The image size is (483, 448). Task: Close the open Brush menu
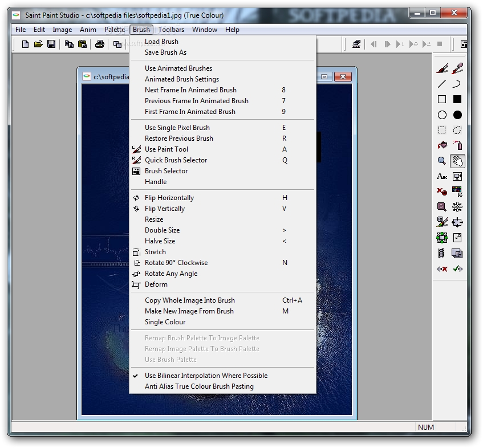[x=141, y=30]
